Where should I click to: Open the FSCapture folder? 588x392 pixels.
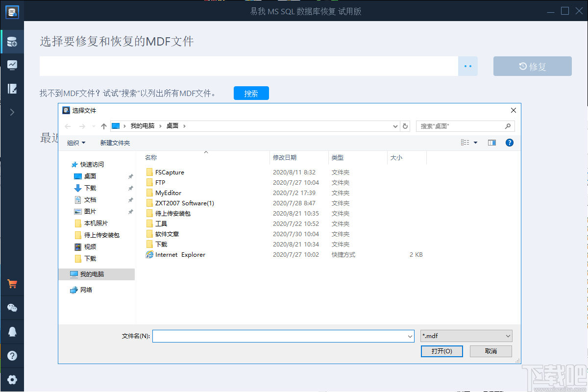(171, 172)
